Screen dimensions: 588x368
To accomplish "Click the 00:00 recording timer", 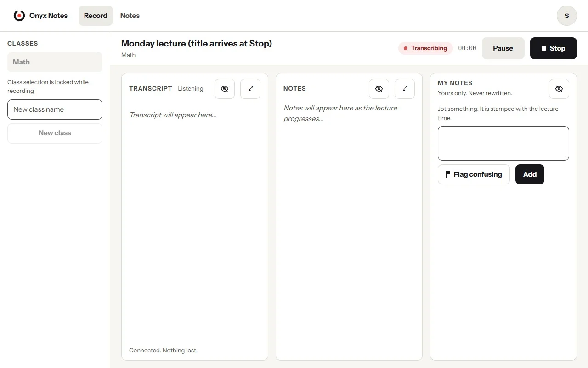I will point(467,48).
